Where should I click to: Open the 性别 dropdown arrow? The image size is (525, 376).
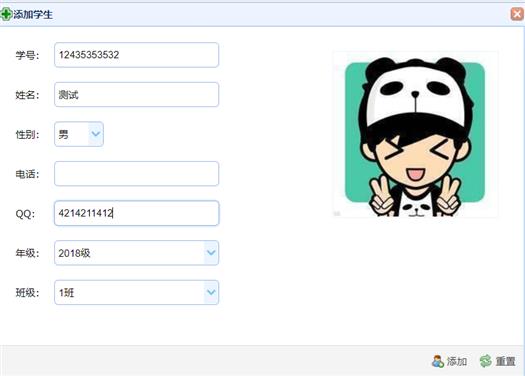[x=96, y=134]
